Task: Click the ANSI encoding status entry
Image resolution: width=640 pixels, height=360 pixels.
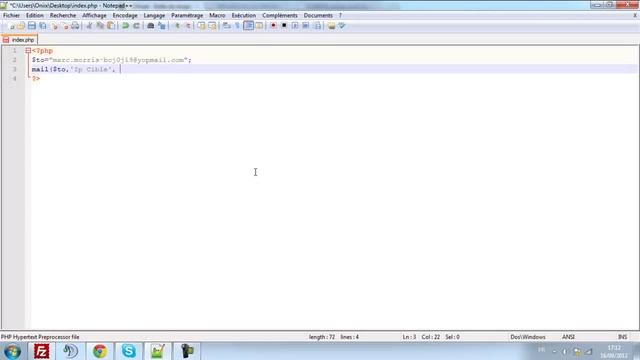Action: coord(568,337)
